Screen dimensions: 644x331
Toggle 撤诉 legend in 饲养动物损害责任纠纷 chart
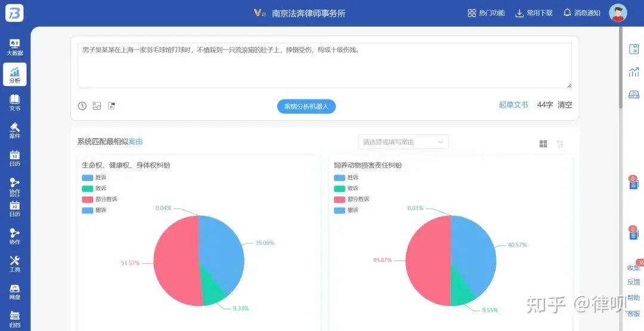(x=346, y=211)
